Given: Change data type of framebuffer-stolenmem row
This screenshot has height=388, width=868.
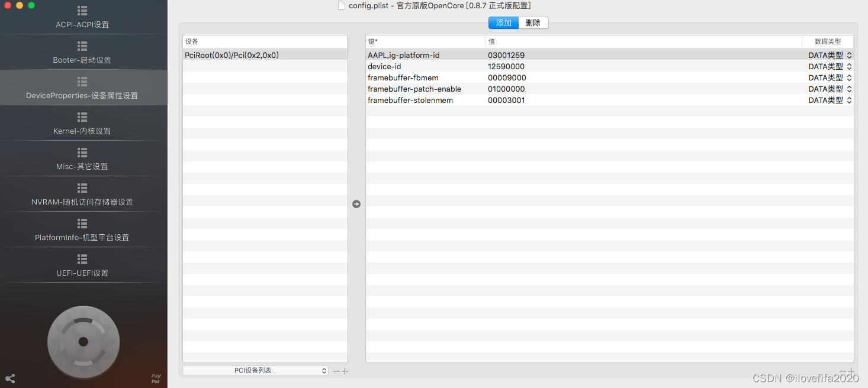Looking at the screenshot, I should click(x=830, y=100).
